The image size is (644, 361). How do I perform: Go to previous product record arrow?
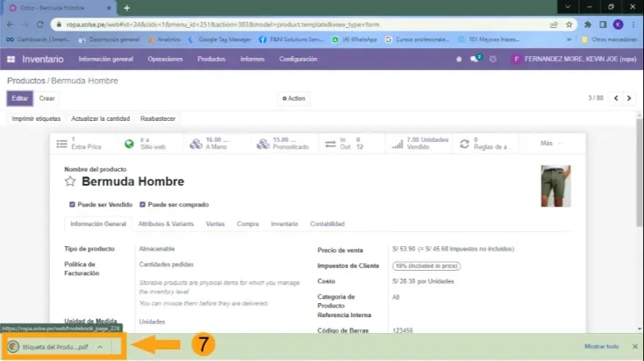click(617, 98)
